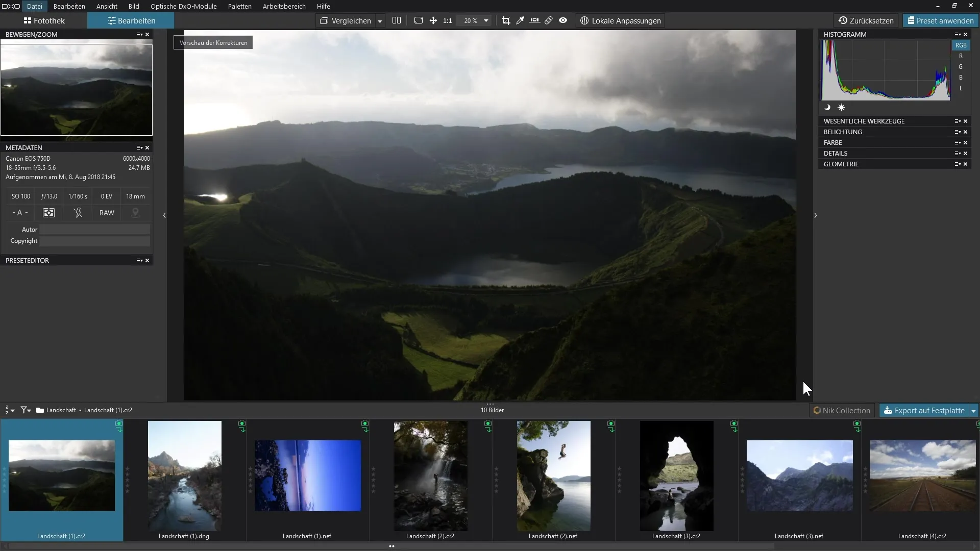
Task: Select thumbnail Landschaft (3).cr2
Action: [x=677, y=475]
